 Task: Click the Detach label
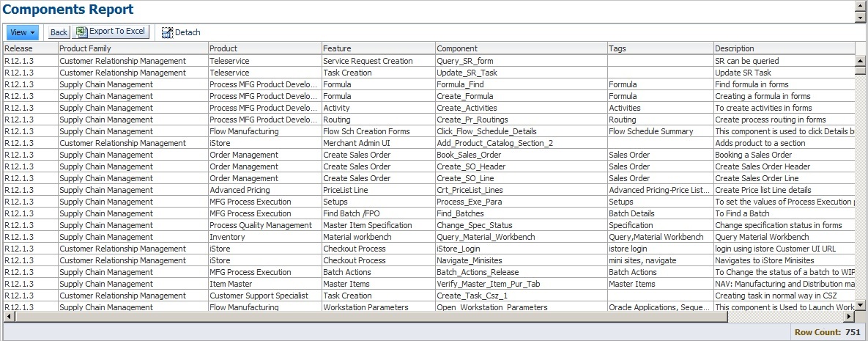point(188,33)
